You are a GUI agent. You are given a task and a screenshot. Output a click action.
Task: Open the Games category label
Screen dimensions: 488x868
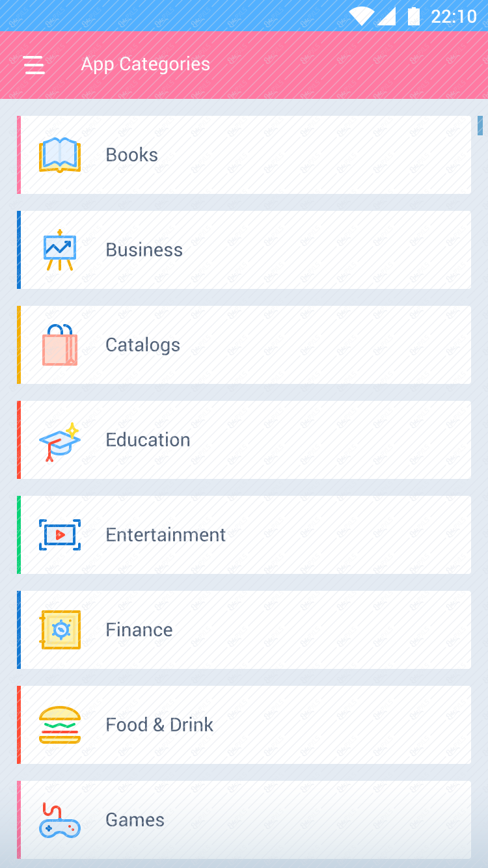135,820
